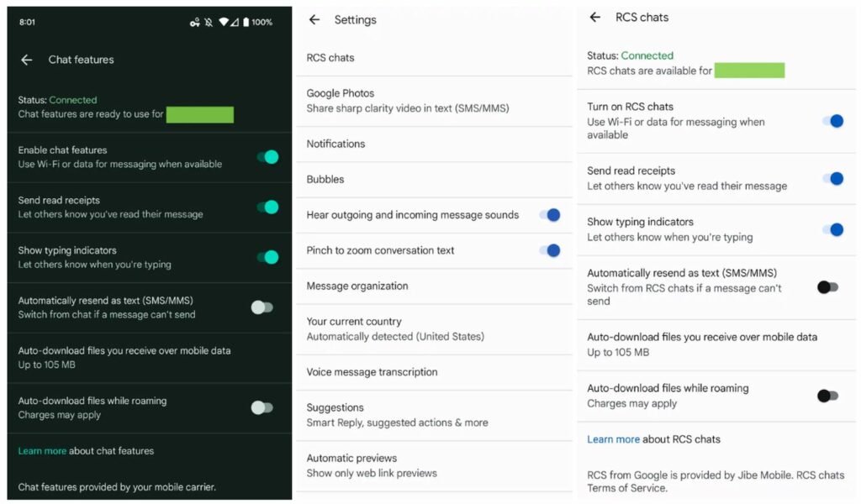Viewport: 861px width, 504px height.
Task: Toggle Show typing indicators in Chat features
Action: tap(268, 257)
